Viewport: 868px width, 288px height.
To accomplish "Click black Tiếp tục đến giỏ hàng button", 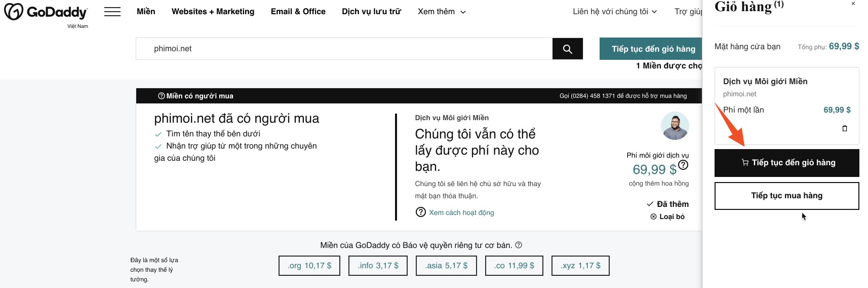I will pos(786,163).
